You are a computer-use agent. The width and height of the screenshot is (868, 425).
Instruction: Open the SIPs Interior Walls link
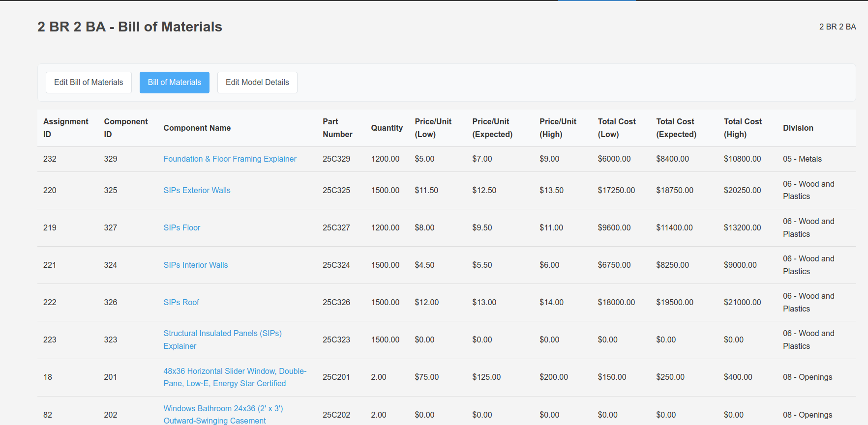coord(196,265)
